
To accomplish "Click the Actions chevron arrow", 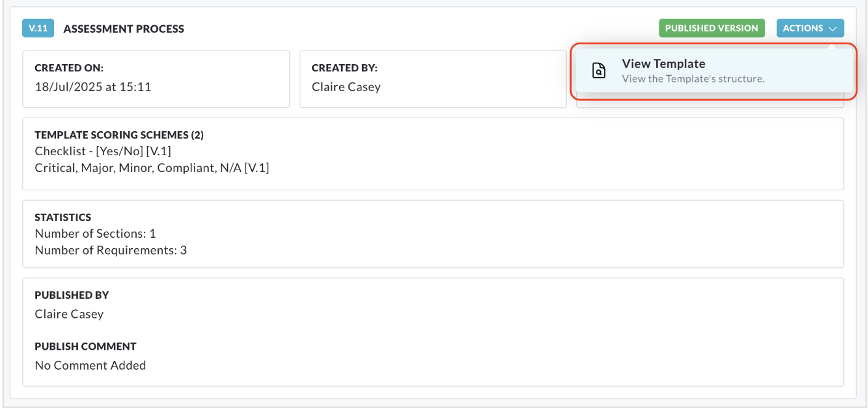I will tap(832, 28).
